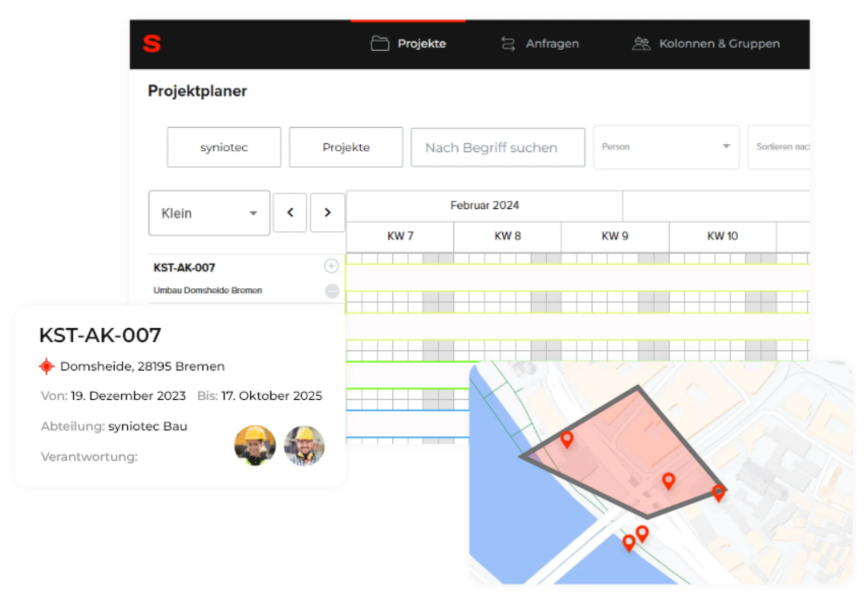Screen dimensions: 868x600
Task: Select the KST-AK-007 project row
Action: (x=184, y=267)
